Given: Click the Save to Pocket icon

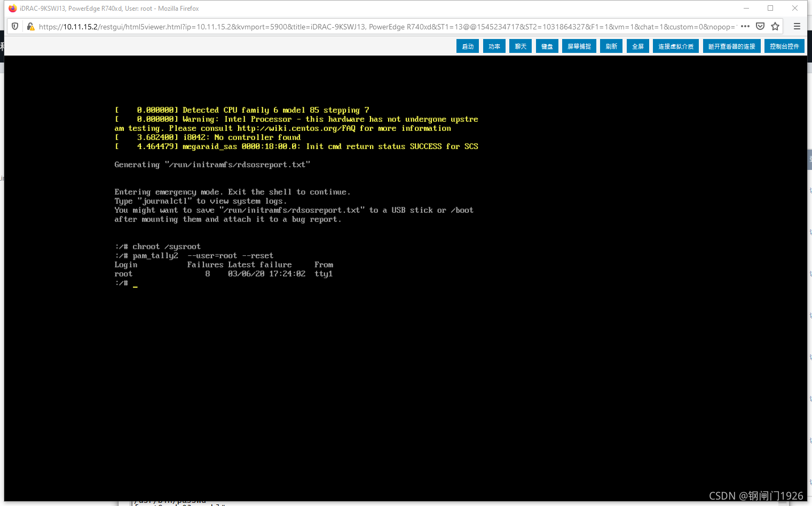Looking at the screenshot, I should point(760,26).
